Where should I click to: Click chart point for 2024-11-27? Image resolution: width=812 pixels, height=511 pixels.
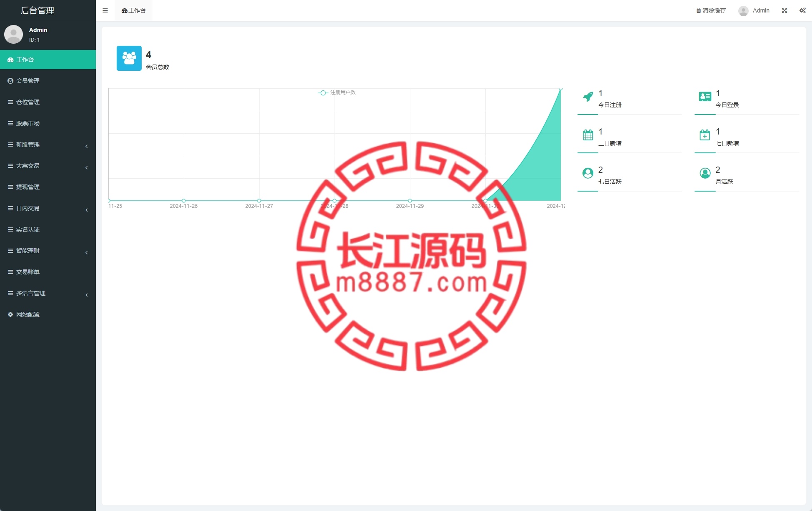click(x=259, y=201)
